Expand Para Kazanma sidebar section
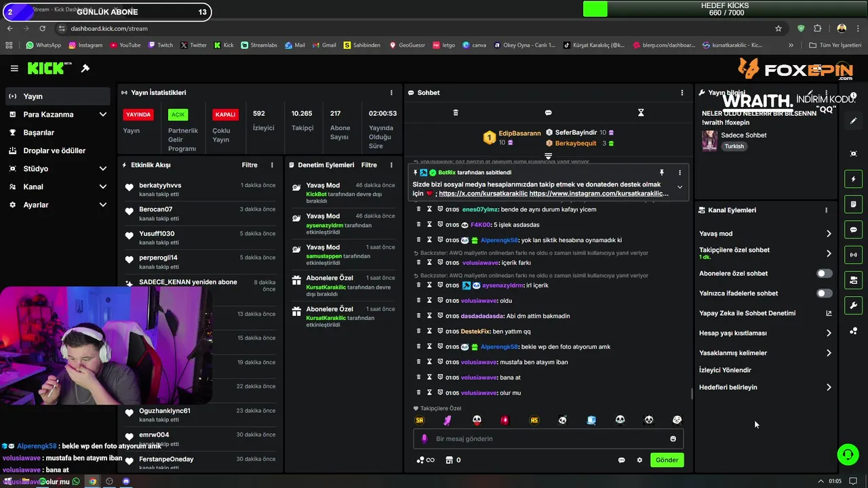This screenshot has width=868, height=488. click(102, 115)
